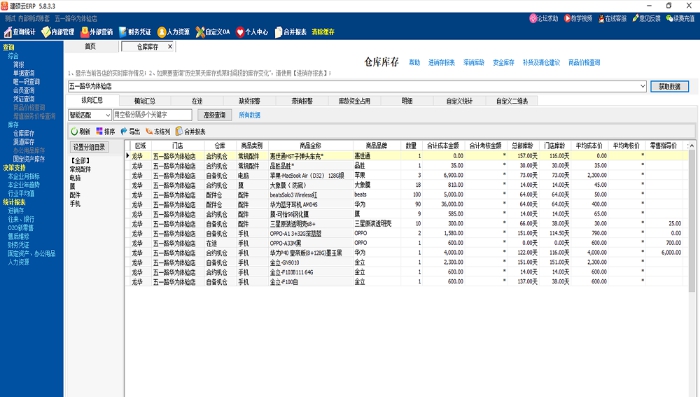Screen dimensions: 700x397
Task: Close the 仓库库存 tab with its X
Action: coord(170,46)
